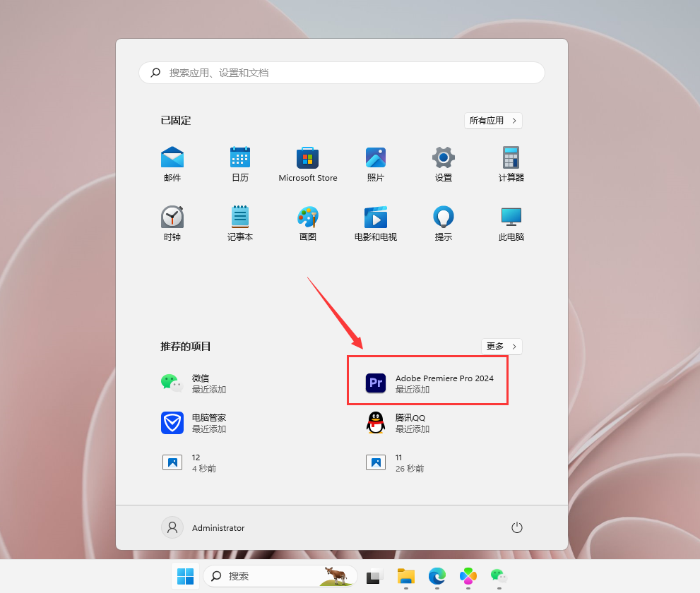The height and width of the screenshot is (593, 700).
Task: Launch Tencent QQ (腾讯QQ)
Action: point(398,423)
